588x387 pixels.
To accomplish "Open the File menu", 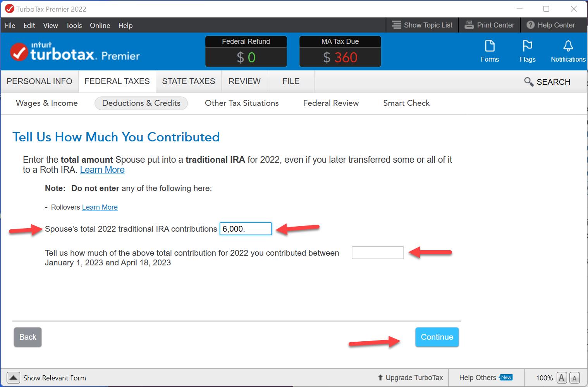I will point(10,26).
